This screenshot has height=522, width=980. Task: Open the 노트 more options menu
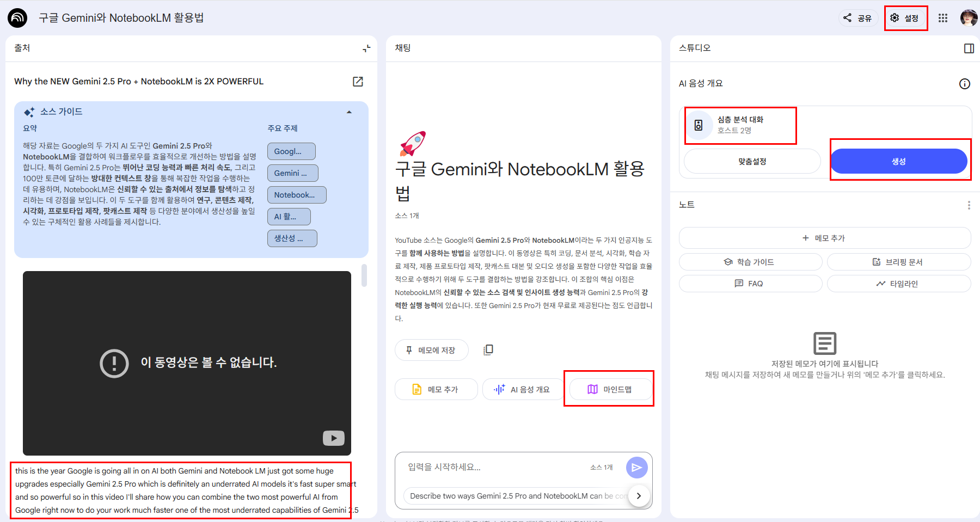coord(969,205)
